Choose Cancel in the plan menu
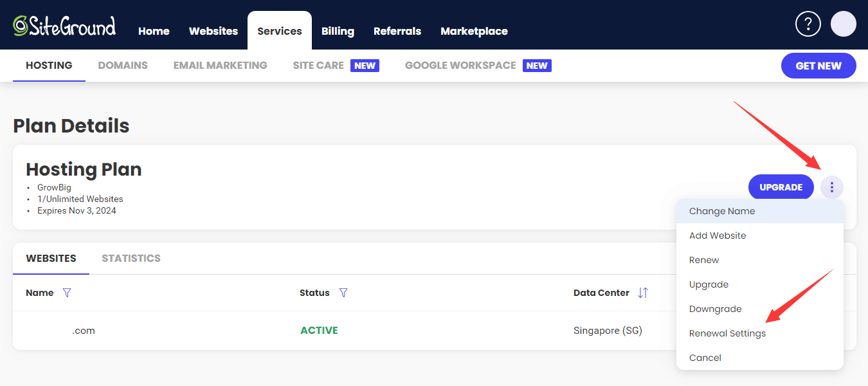Image resolution: width=868 pixels, height=386 pixels. coord(705,358)
